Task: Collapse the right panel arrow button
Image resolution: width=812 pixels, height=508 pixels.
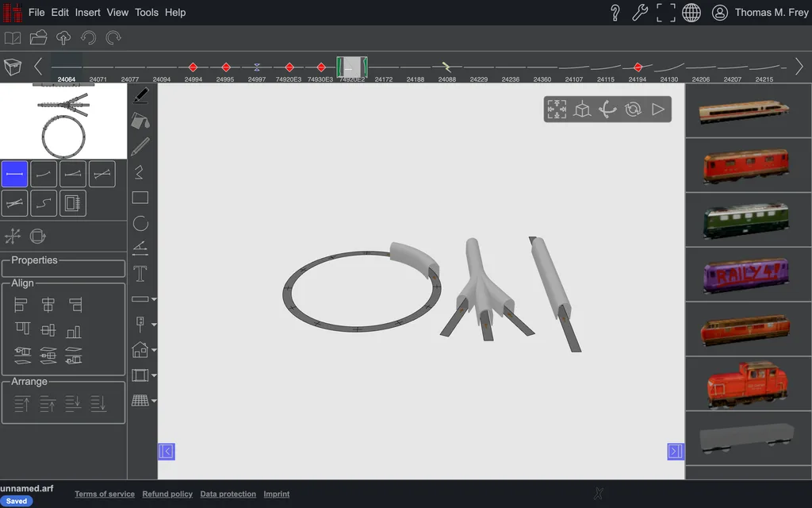Action: (676, 452)
